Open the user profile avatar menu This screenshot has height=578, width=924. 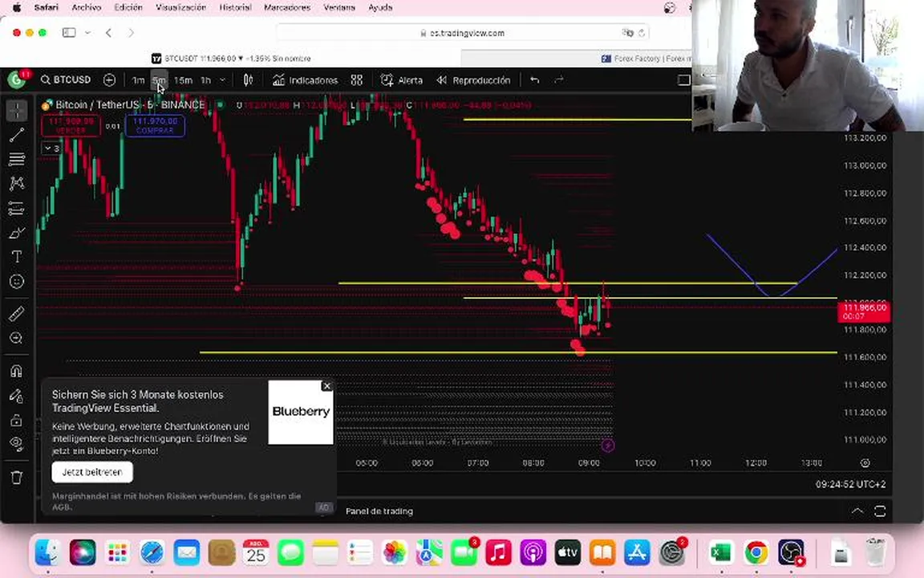[17, 79]
